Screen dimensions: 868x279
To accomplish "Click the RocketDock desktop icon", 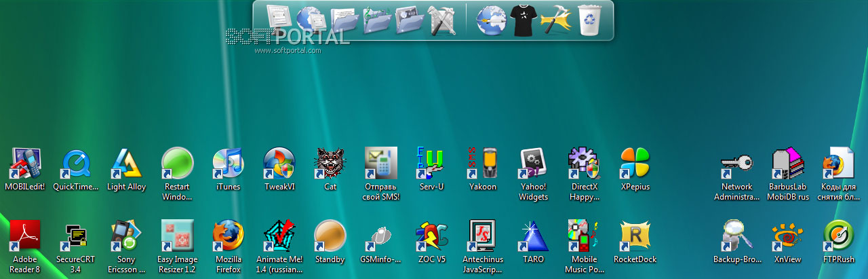I will [x=635, y=242].
